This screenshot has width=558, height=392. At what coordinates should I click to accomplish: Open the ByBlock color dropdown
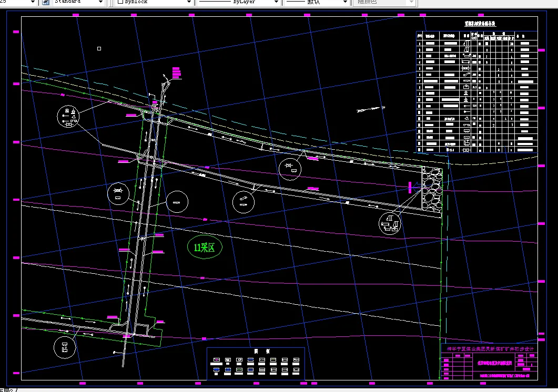click(x=189, y=2)
